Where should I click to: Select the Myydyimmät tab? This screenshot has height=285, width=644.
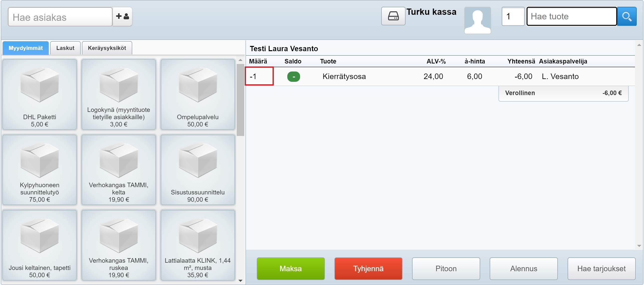(26, 48)
